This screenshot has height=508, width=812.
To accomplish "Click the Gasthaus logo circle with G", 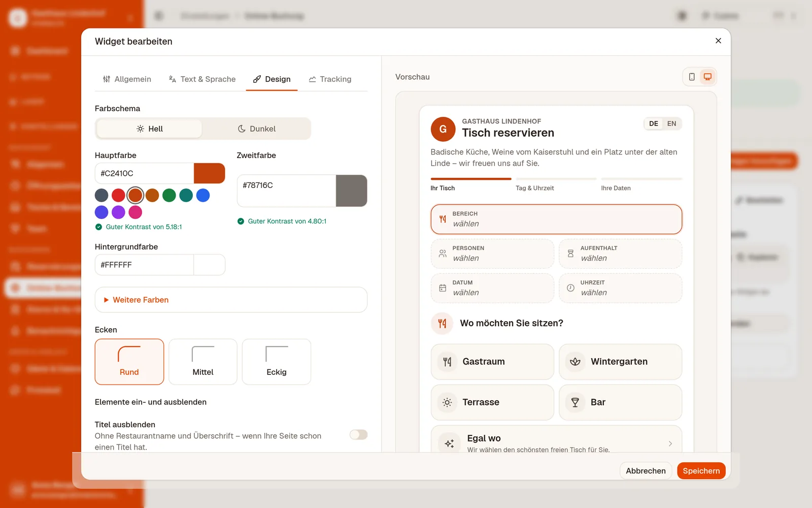I will 443,129.
